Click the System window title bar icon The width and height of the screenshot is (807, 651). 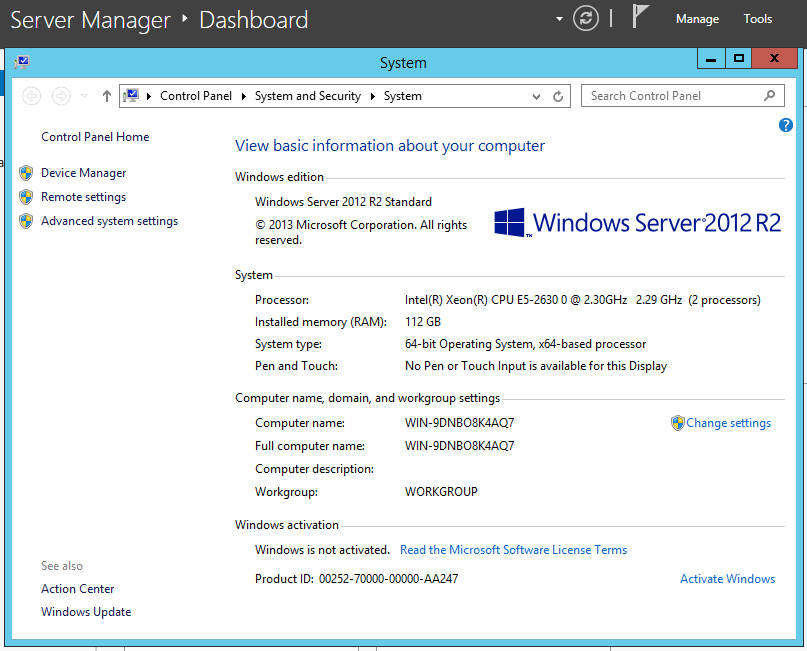coord(22,62)
